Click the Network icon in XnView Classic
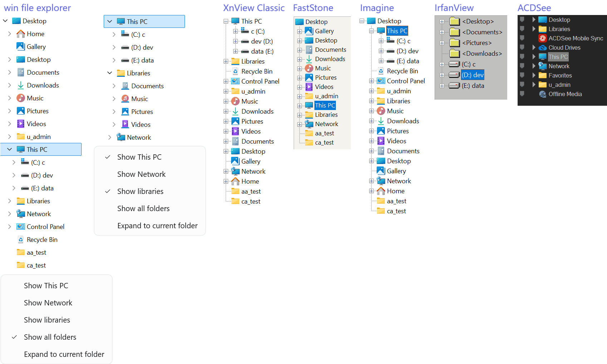 tap(235, 171)
